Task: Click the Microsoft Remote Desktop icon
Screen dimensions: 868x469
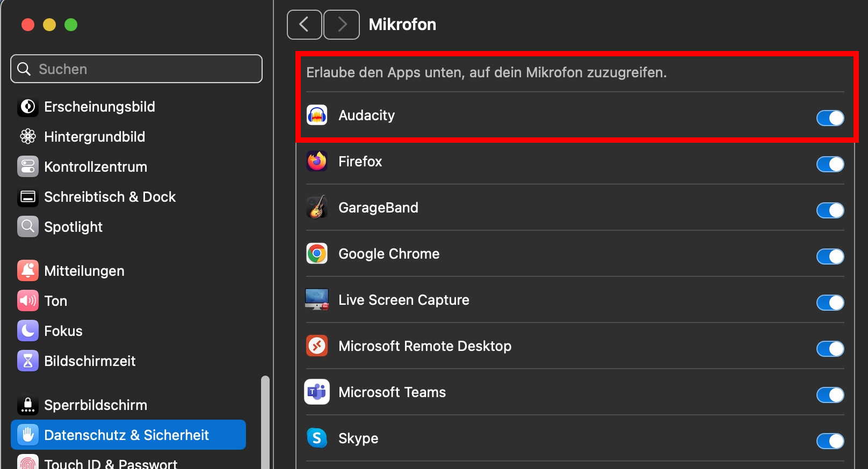Action: coord(317,346)
